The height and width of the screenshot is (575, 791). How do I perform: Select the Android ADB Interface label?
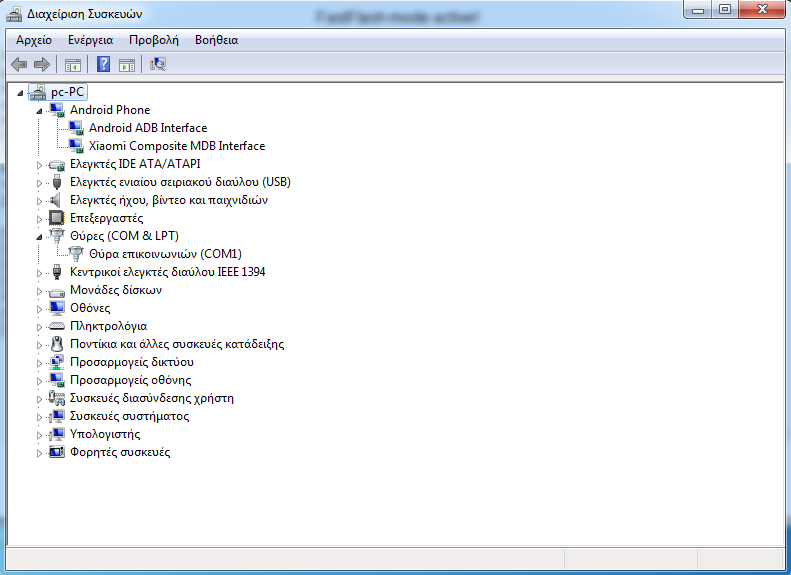(148, 128)
